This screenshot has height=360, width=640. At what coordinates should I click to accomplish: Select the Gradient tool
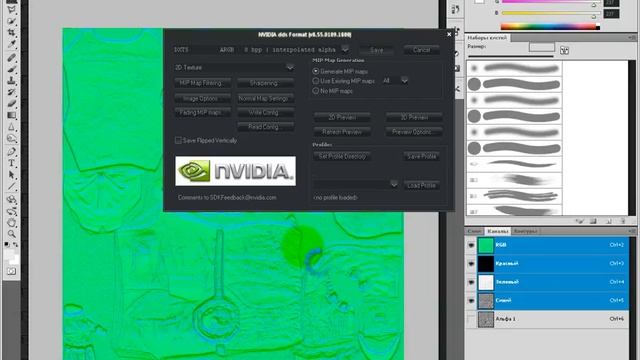click(x=11, y=116)
